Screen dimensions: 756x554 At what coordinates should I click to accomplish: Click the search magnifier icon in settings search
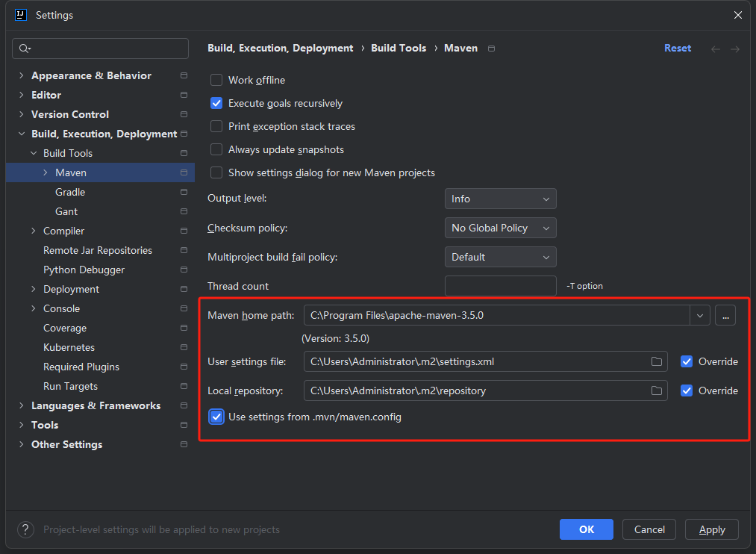[x=25, y=49]
